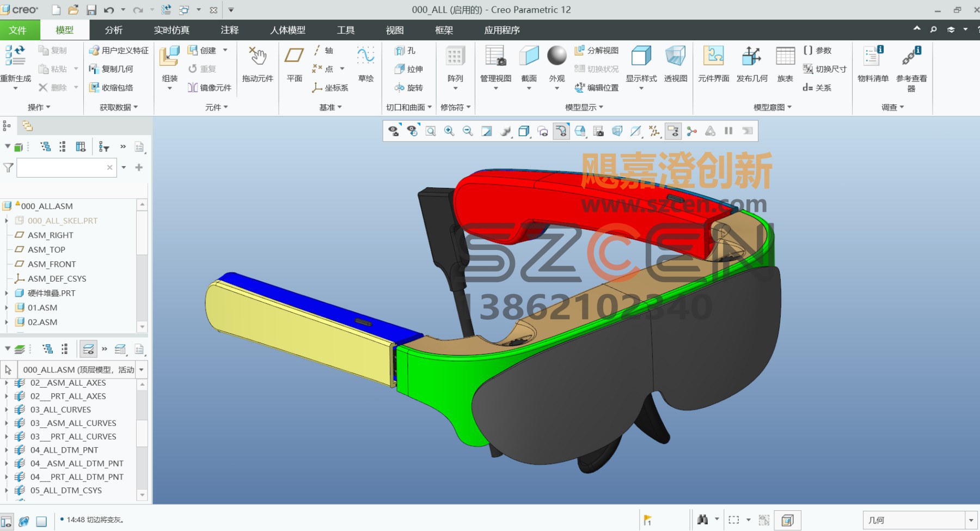
Task: Expand the 基准 group dropdown
Action: coord(330,107)
